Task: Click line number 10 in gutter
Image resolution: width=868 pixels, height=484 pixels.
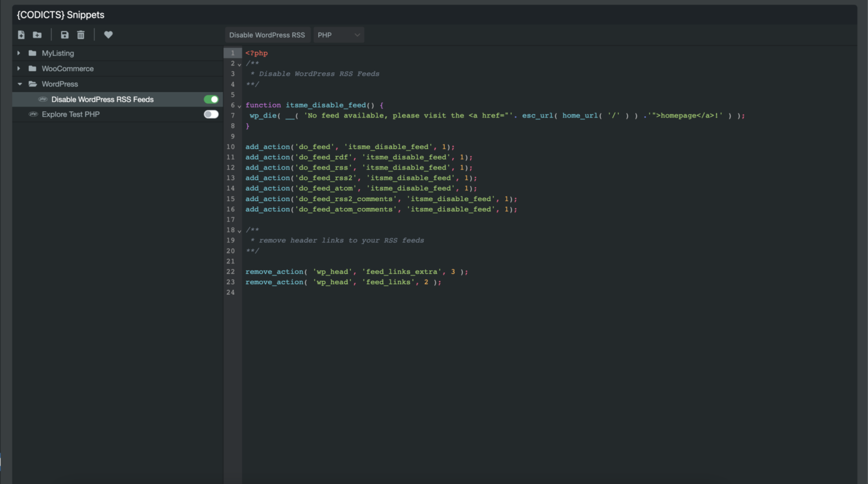Action: pyautogui.click(x=231, y=147)
